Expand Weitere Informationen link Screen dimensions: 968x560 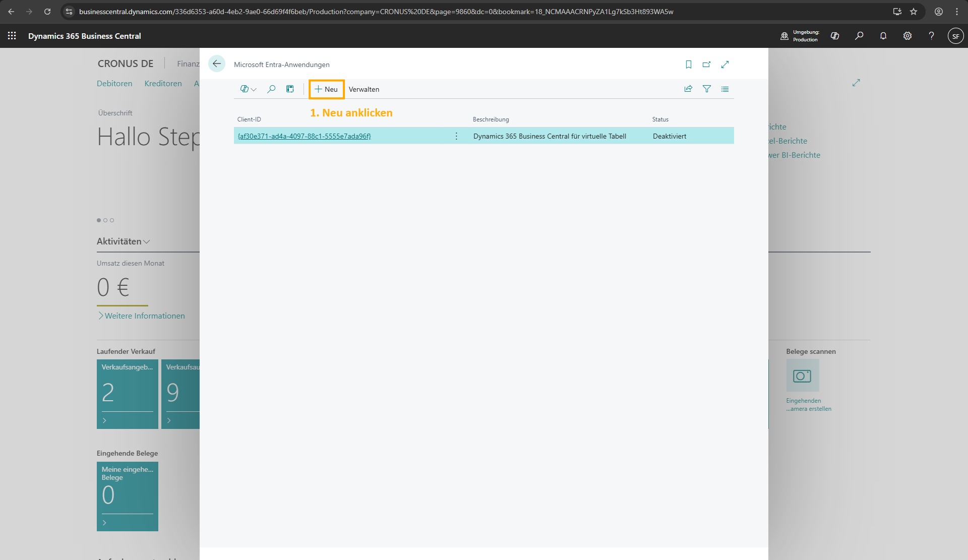[142, 316]
